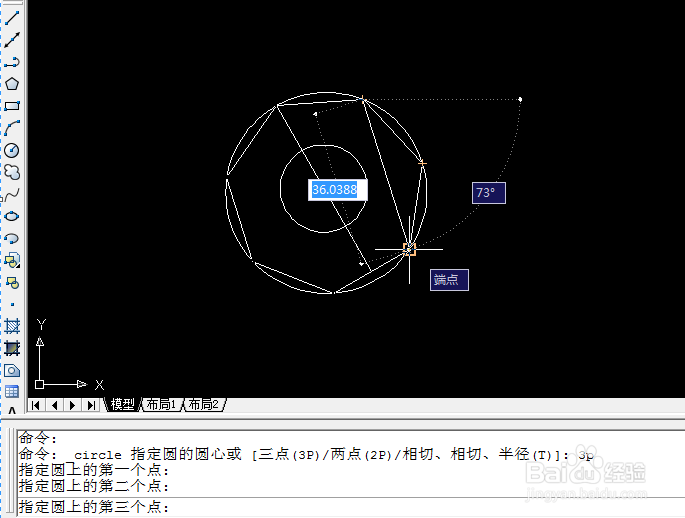
Task: Switch to the 布局1 tab
Action: coord(161,404)
